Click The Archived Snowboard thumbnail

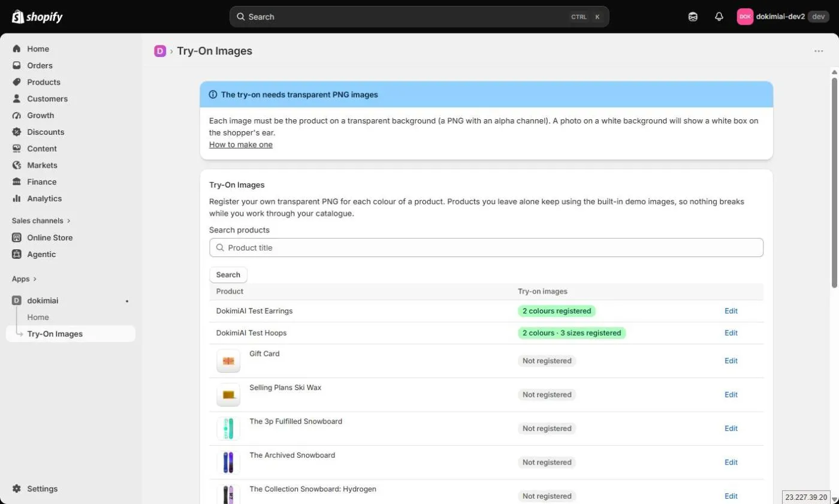point(228,463)
